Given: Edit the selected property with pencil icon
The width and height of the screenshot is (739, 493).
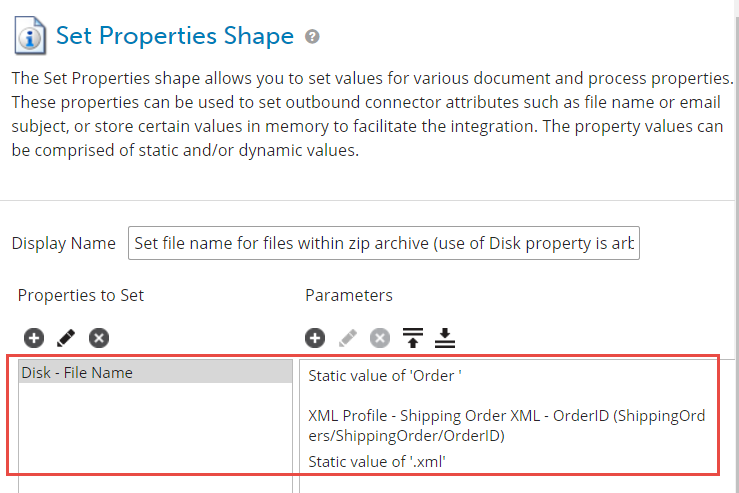Looking at the screenshot, I should coord(65,338).
